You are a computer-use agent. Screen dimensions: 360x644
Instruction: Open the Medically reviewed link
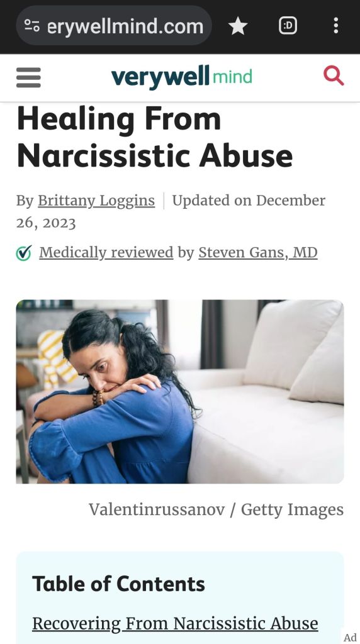(x=106, y=253)
